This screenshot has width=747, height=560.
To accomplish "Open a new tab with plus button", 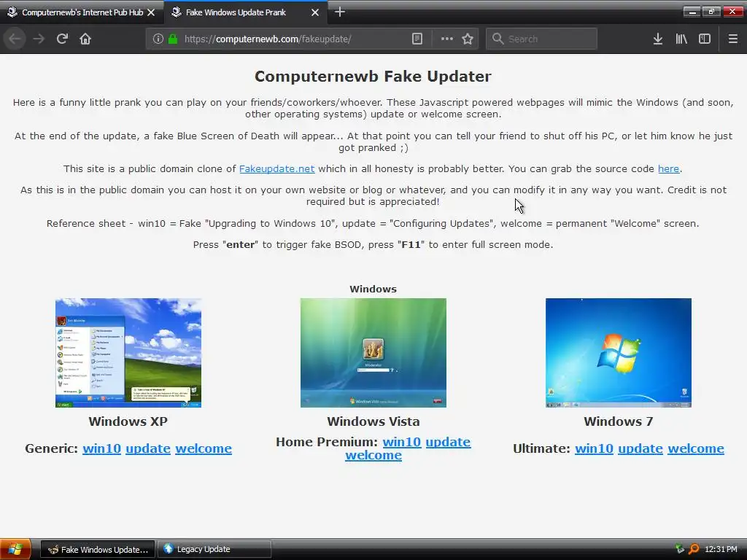I will [x=340, y=12].
